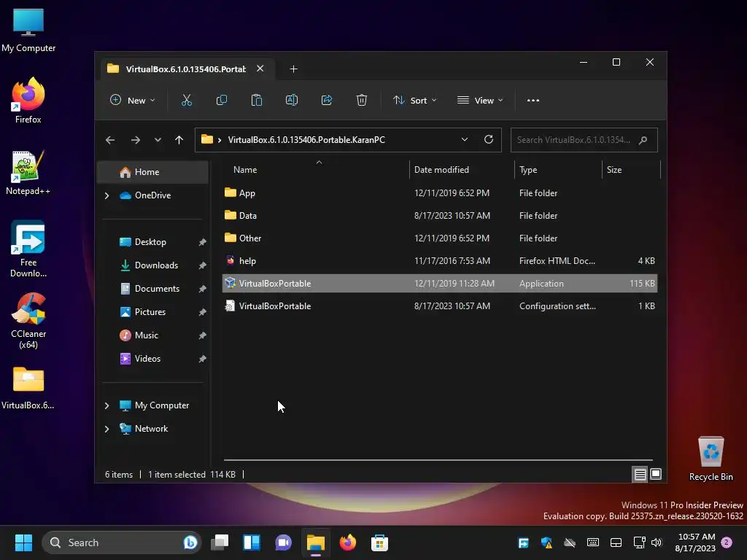The height and width of the screenshot is (560, 747).
Task: Expand the OneDrive tree node
Action: (x=107, y=195)
